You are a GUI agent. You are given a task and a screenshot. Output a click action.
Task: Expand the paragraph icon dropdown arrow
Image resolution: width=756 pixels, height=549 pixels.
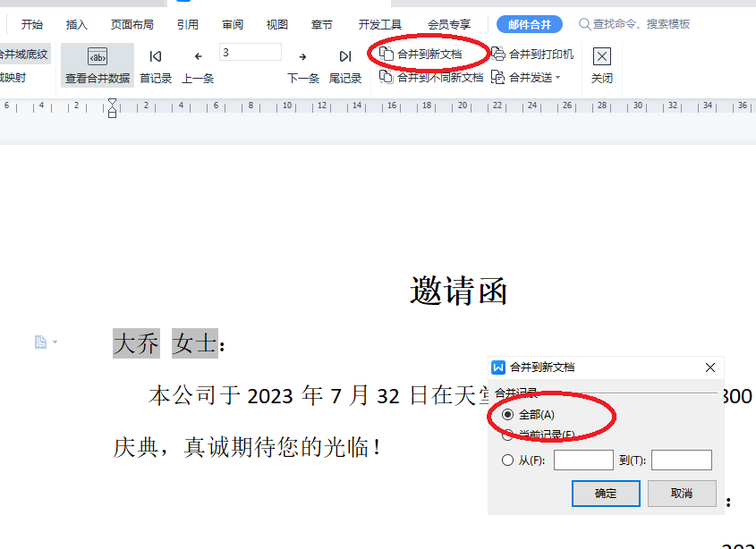55,342
